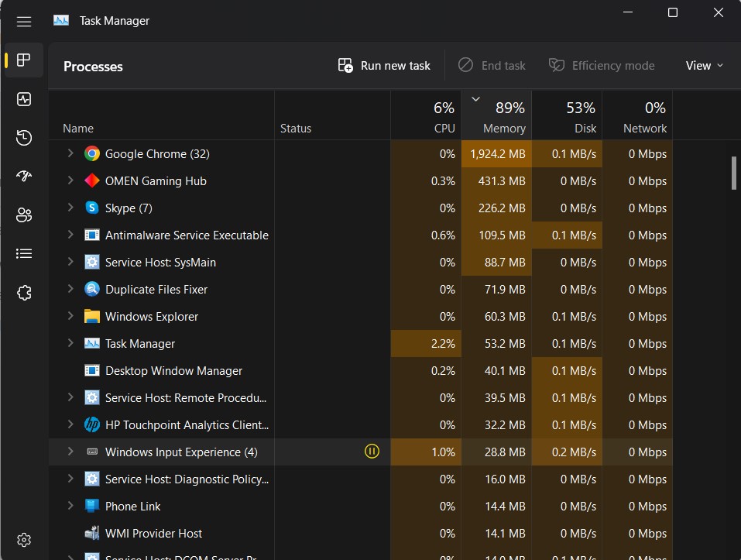Expand the Google Chrome process group

[x=70, y=153]
